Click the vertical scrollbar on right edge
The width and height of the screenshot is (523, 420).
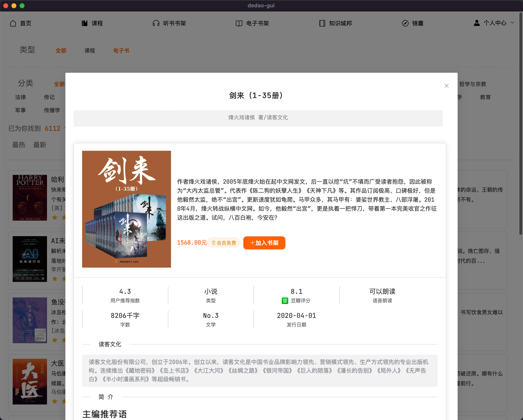coord(520,121)
